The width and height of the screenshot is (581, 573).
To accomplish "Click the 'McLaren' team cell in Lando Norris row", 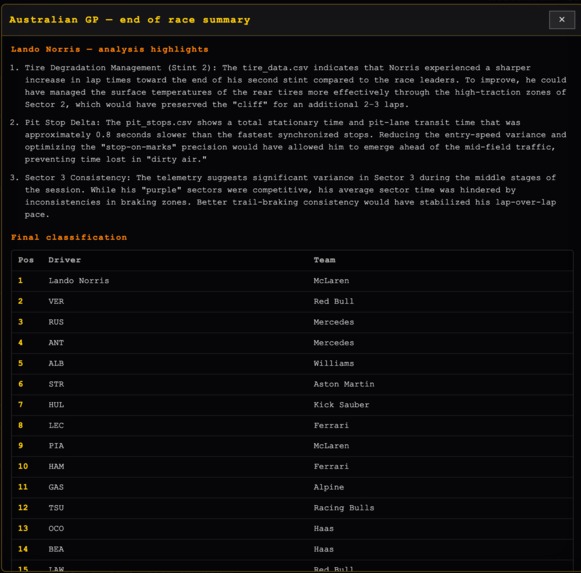I will pyautogui.click(x=331, y=281).
